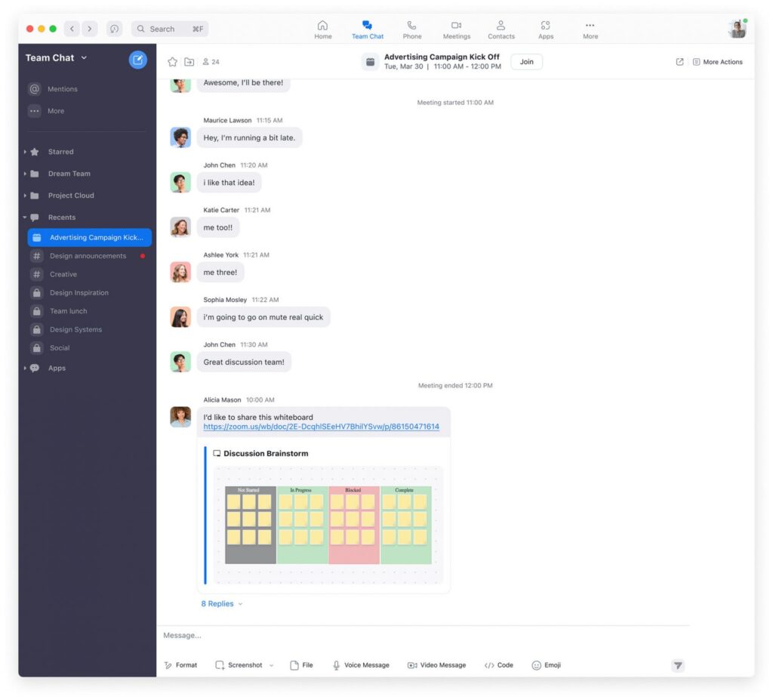This screenshot has height=700, width=773.
Task: Click the Message input field
Action: pos(423,636)
